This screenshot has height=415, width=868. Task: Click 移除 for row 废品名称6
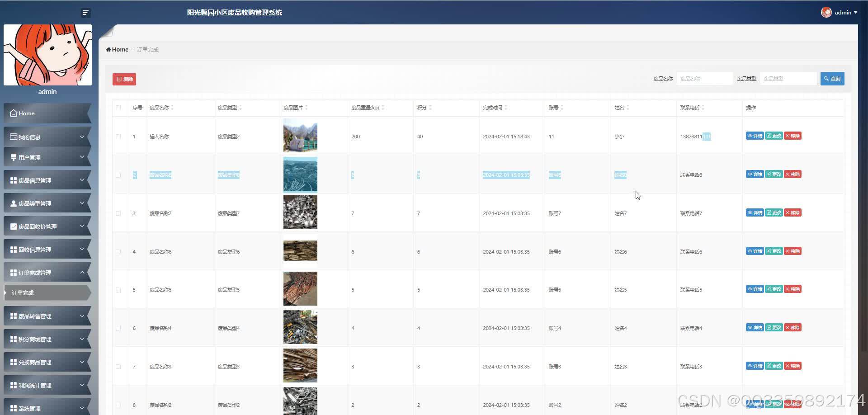[793, 251]
